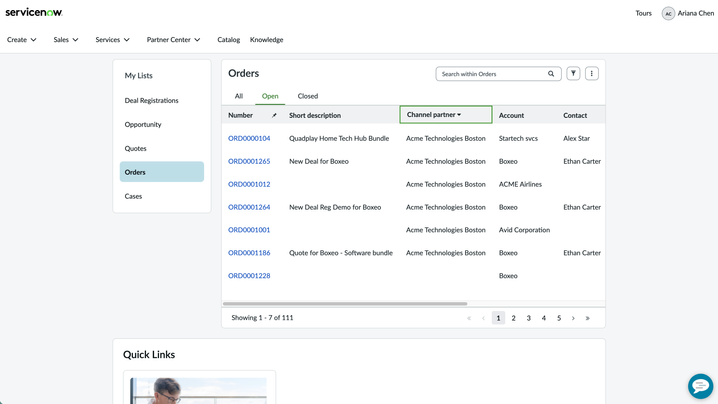Select Cases in My Lists
The height and width of the screenshot is (404, 718).
pyautogui.click(x=133, y=196)
